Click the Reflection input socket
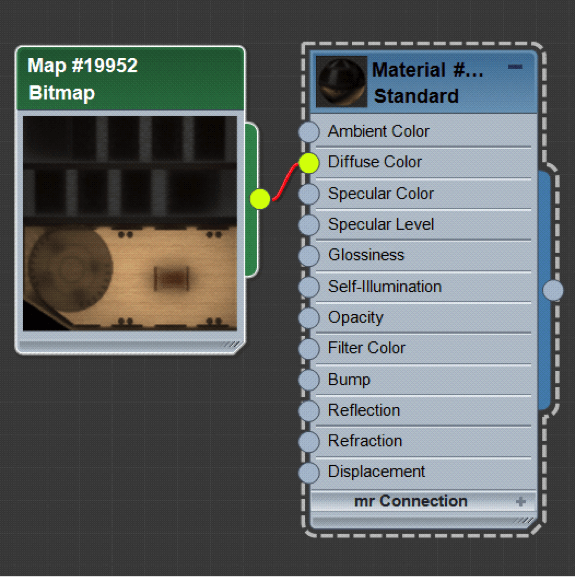 309,411
